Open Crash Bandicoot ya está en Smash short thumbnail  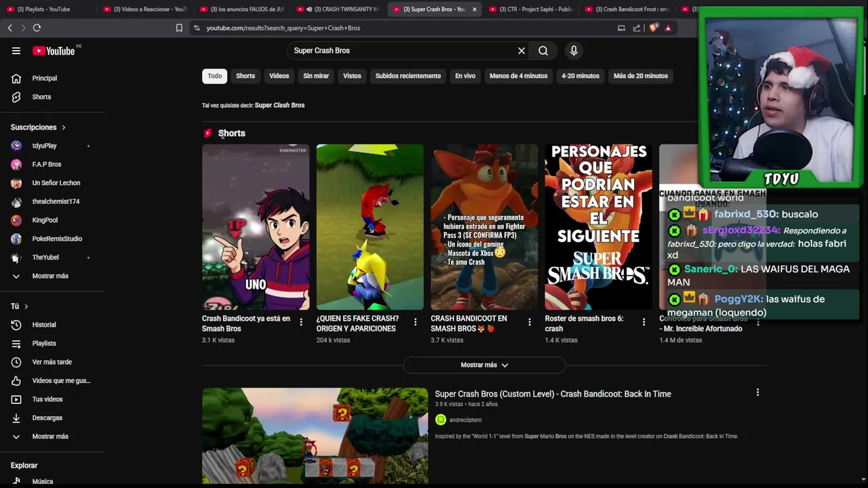click(x=256, y=227)
